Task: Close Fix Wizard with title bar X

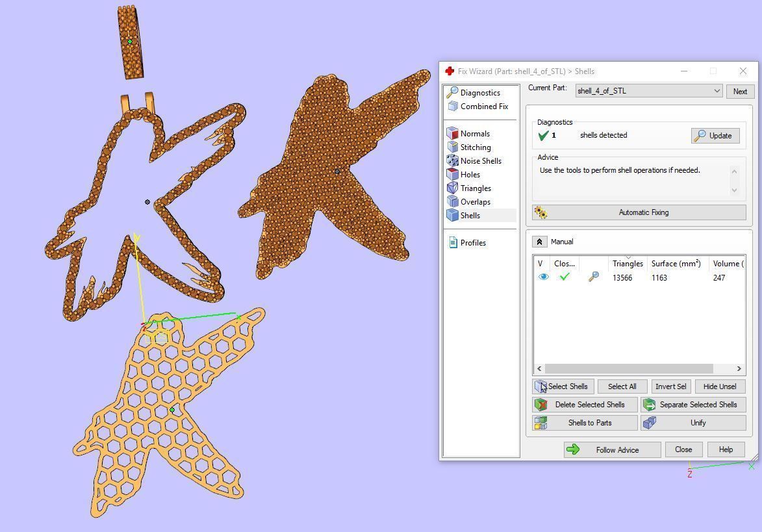Action: pyautogui.click(x=743, y=71)
